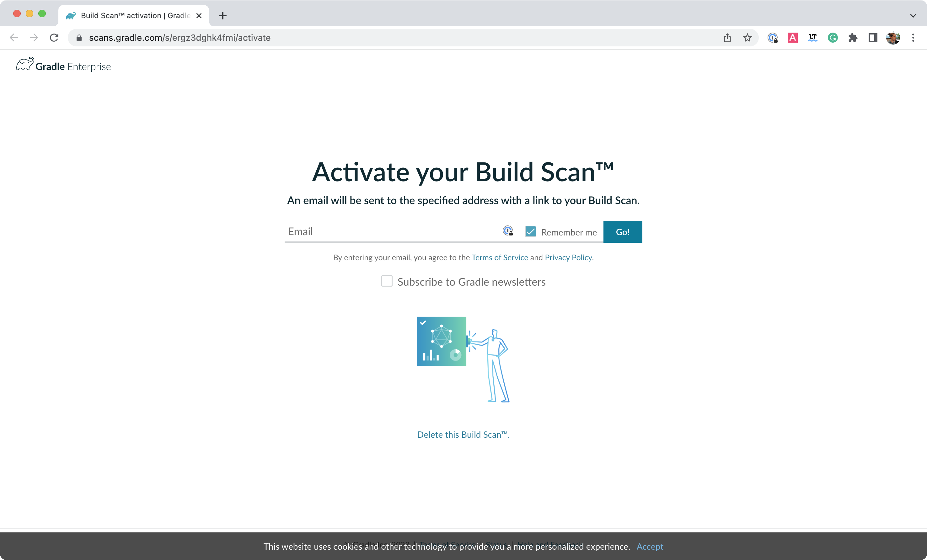The height and width of the screenshot is (560, 927).
Task: Open the Chrome profile avatar
Action: (893, 38)
